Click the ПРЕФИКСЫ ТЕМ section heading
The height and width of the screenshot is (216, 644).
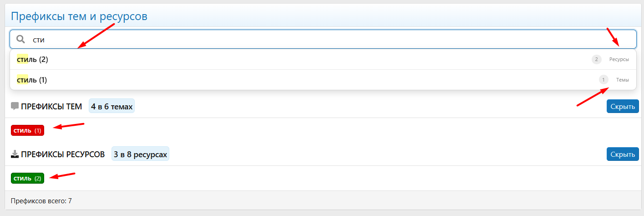(x=51, y=107)
